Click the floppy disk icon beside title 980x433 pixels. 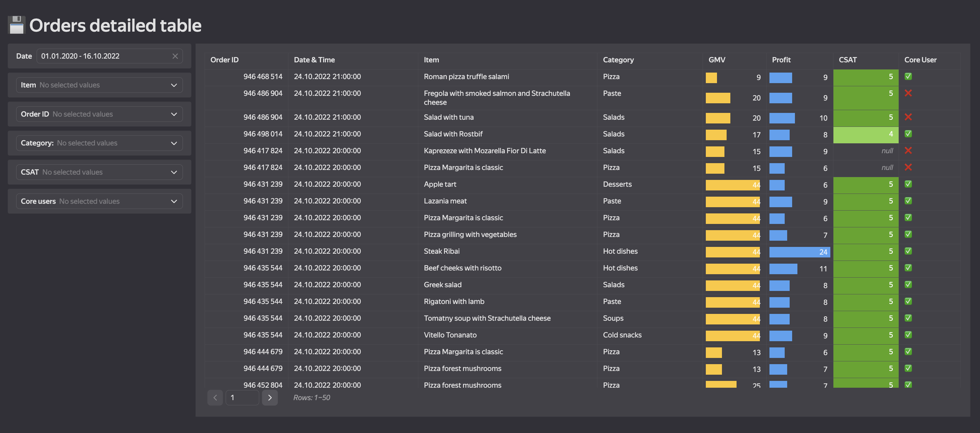pos(16,25)
